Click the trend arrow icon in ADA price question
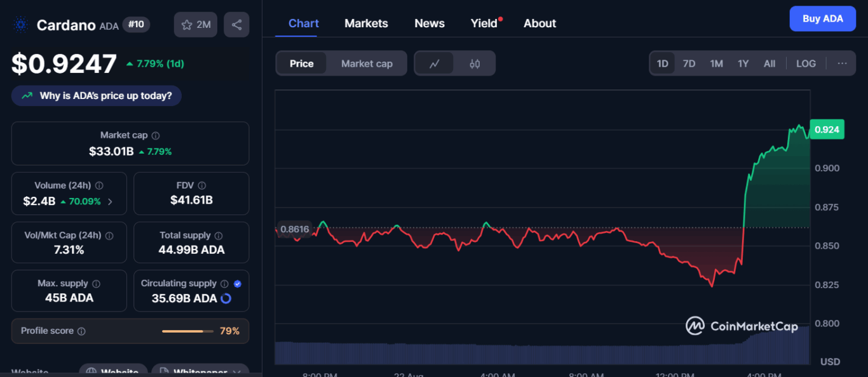The width and height of the screenshot is (868, 377). [x=27, y=96]
